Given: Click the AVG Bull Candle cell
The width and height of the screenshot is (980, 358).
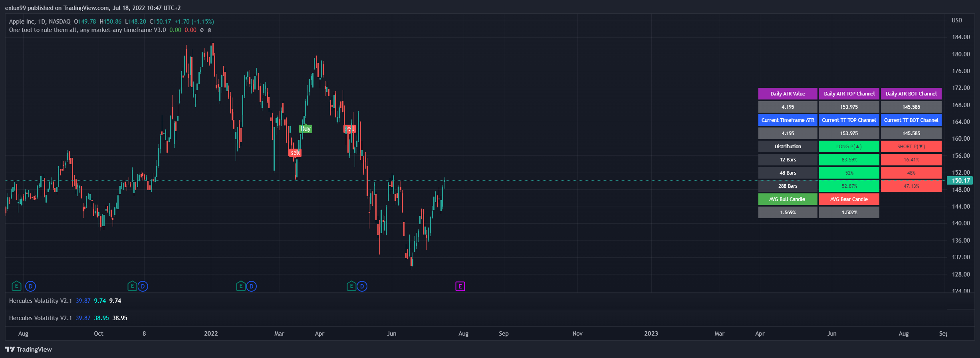Looking at the screenshot, I should click(x=788, y=199).
